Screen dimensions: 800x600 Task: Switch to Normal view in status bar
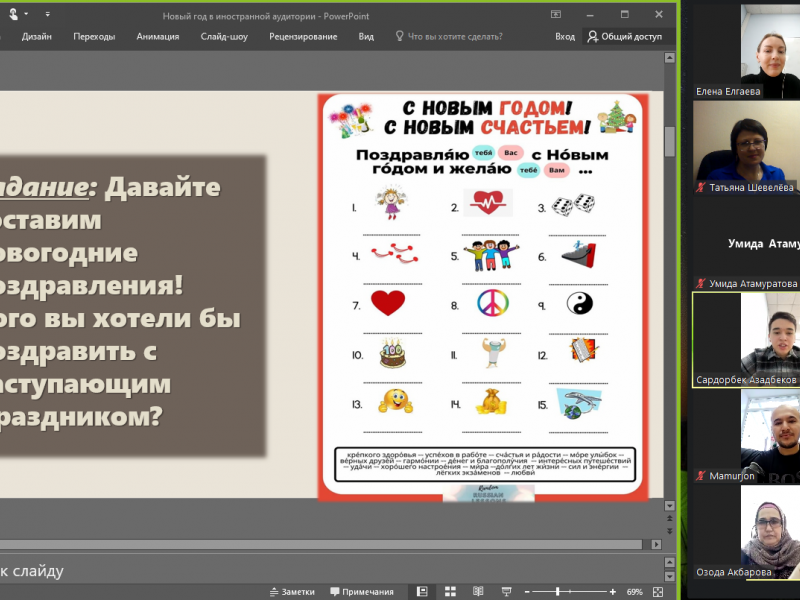coord(422,591)
